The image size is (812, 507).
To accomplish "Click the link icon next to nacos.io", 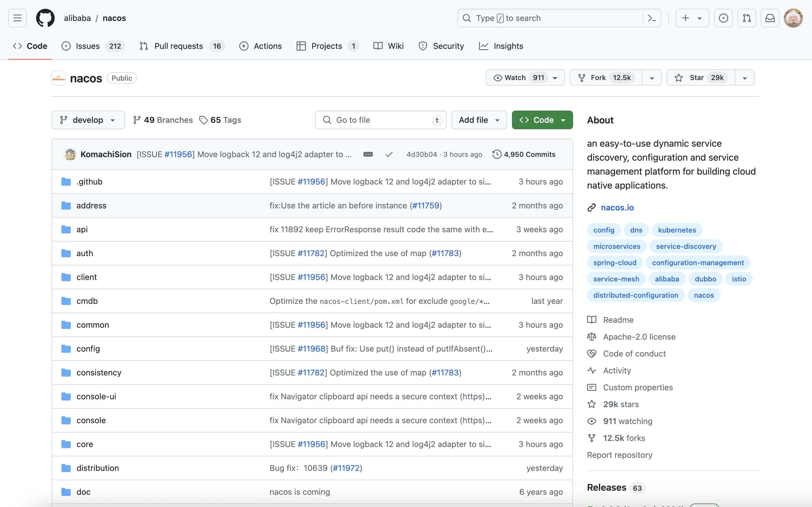I will tap(592, 208).
